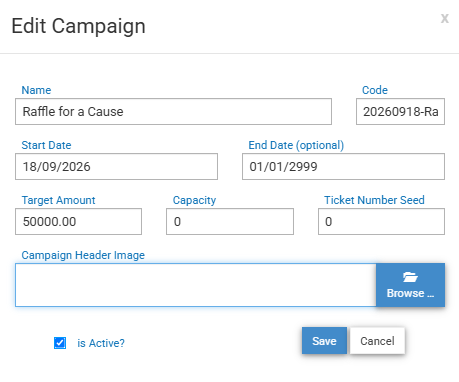
Task: Click the End Date (optional) label
Action: pyautogui.click(x=296, y=145)
